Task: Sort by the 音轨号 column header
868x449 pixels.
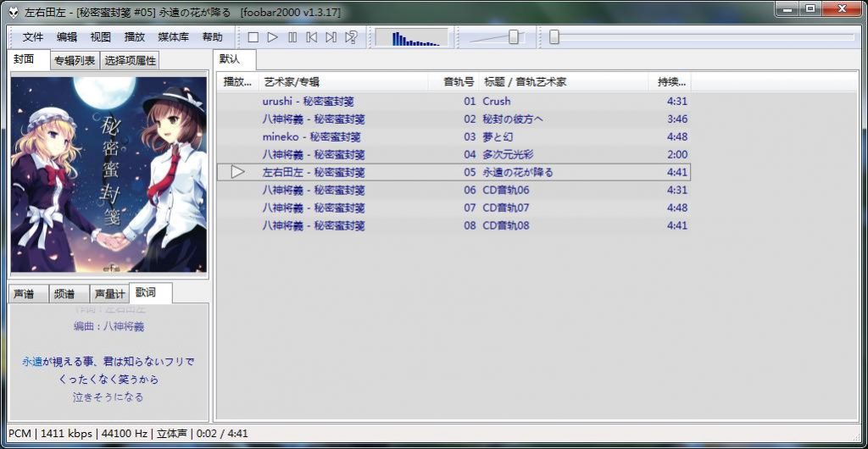Action: [x=453, y=82]
